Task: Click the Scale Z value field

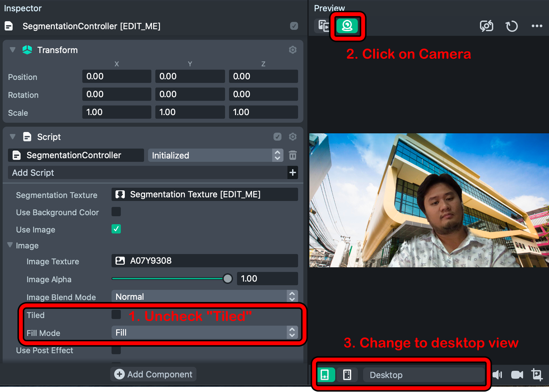Action: pyautogui.click(x=264, y=112)
